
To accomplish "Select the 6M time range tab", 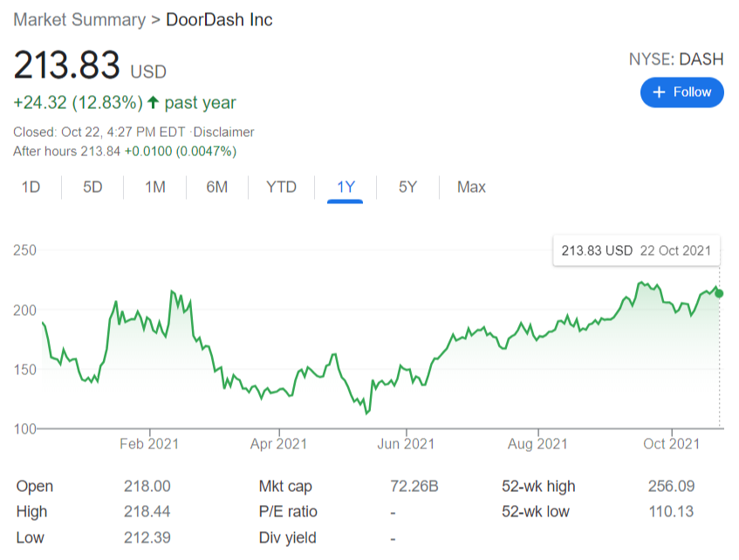I will 216,188.
